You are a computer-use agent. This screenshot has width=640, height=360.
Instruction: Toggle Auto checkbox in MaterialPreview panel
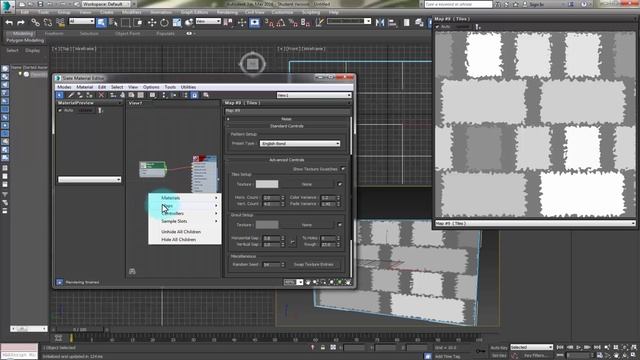click(60, 111)
